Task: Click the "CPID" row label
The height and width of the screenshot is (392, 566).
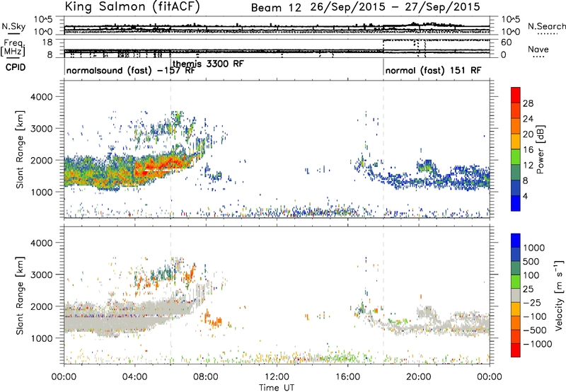Action: [16, 67]
